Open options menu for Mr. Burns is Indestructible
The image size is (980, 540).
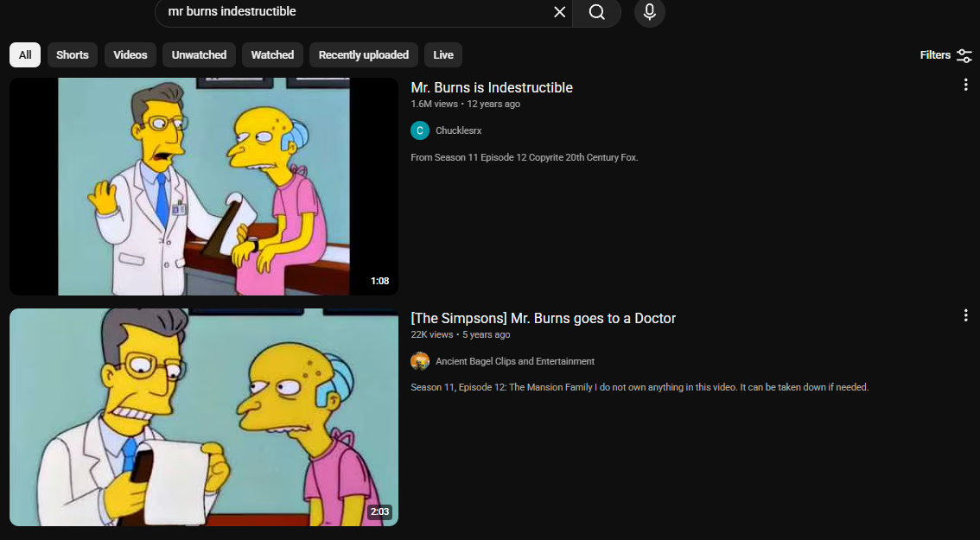click(965, 86)
